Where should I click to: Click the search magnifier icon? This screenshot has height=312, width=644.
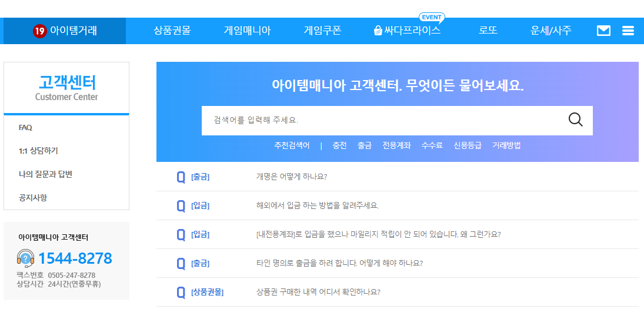coord(575,120)
